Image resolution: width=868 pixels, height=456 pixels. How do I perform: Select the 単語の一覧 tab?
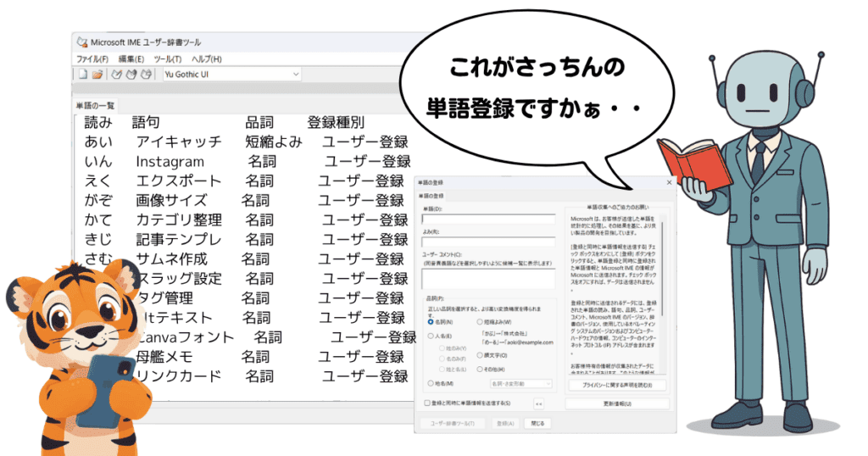point(95,106)
